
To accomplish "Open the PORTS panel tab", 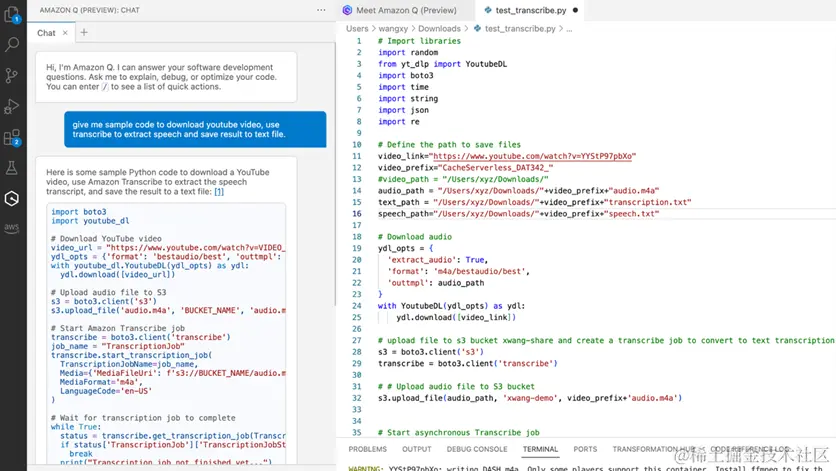I will (x=585, y=449).
